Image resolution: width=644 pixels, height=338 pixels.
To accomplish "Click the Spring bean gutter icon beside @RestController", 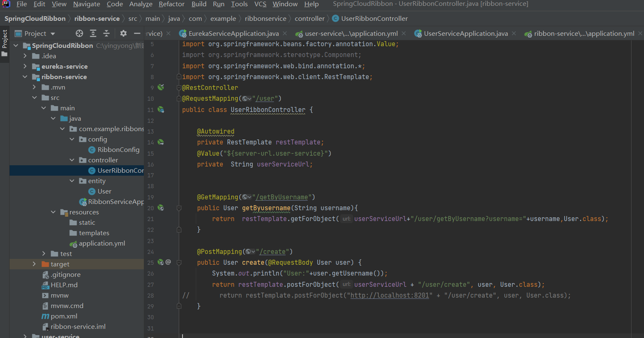I will (x=161, y=87).
